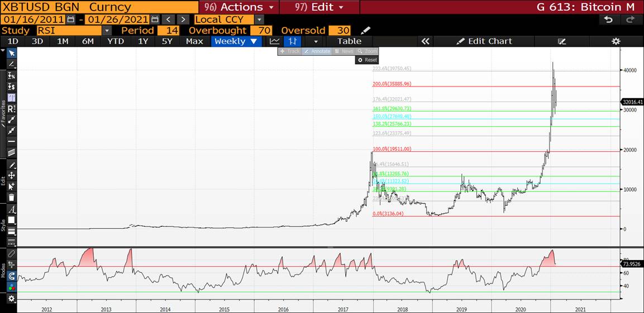
Task: Open the chart type dropdown arrow
Action: click(x=316, y=41)
